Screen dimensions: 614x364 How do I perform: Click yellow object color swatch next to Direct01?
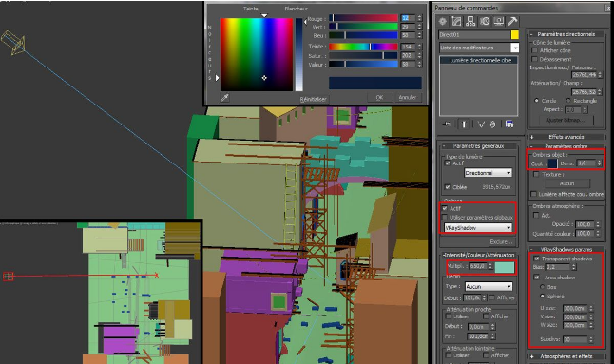coord(515,35)
